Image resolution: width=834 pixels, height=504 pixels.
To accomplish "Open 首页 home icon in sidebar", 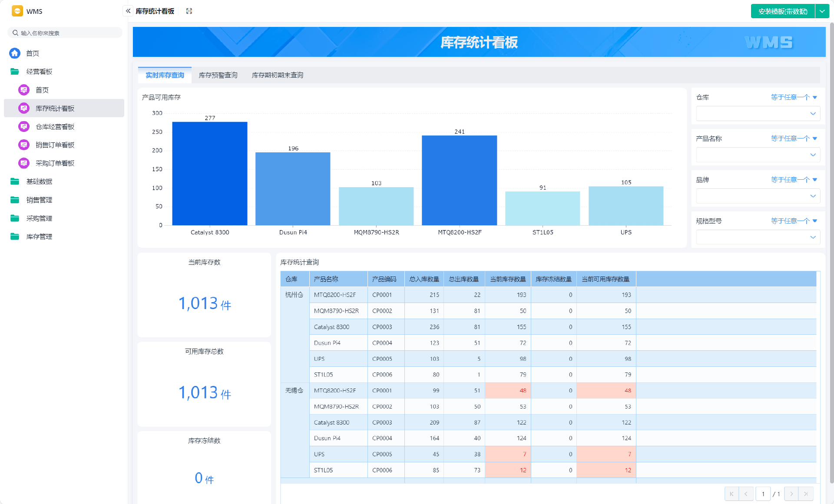I will (15, 53).
